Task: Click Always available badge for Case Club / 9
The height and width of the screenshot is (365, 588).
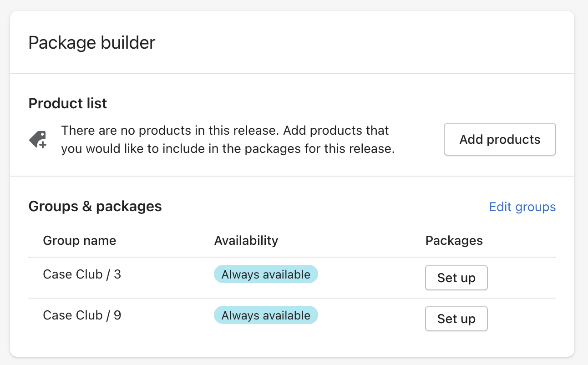Action: pyautogui.click(x=266, y=315)
